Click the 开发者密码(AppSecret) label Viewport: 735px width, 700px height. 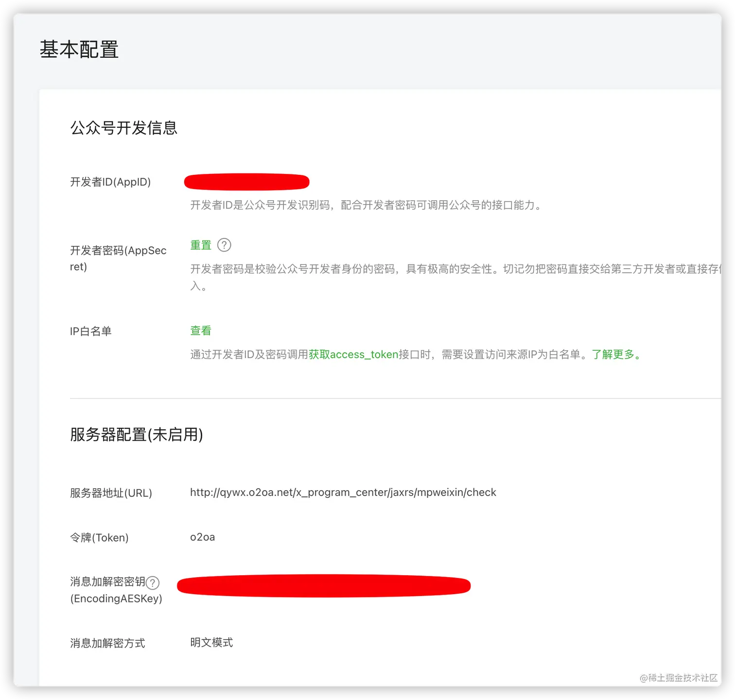[118, 258]
